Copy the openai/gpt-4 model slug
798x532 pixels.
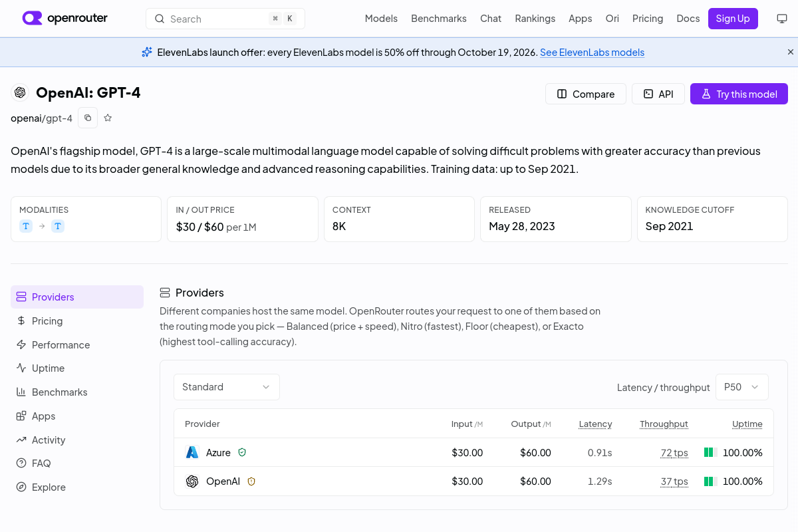click(x=88, y=118)
